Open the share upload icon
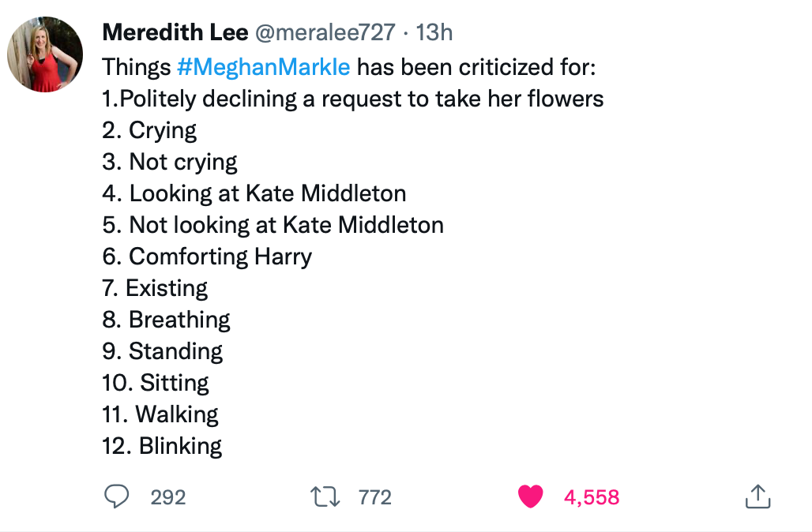Viewport: 812px width, 532px height. (758, 496)
